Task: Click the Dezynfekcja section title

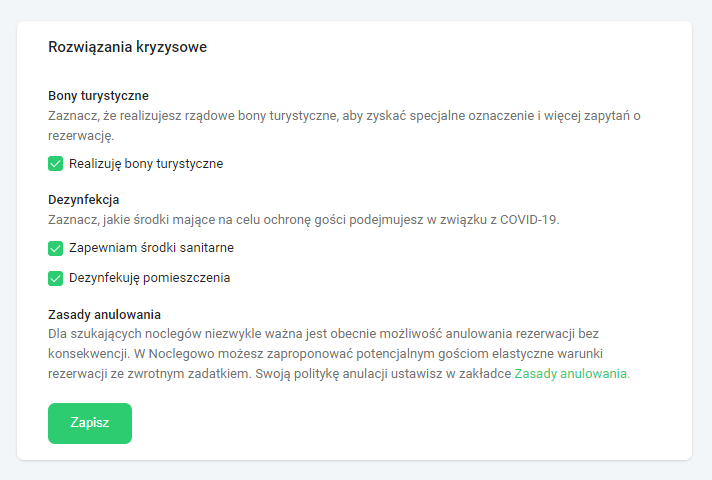Action: click(84, 200)
